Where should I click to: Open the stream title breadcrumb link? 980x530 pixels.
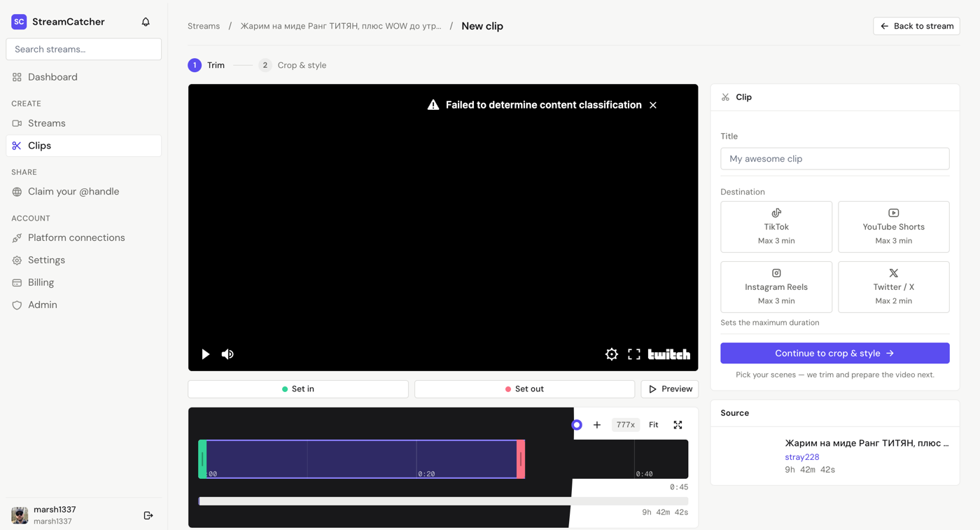click(341, 26)
